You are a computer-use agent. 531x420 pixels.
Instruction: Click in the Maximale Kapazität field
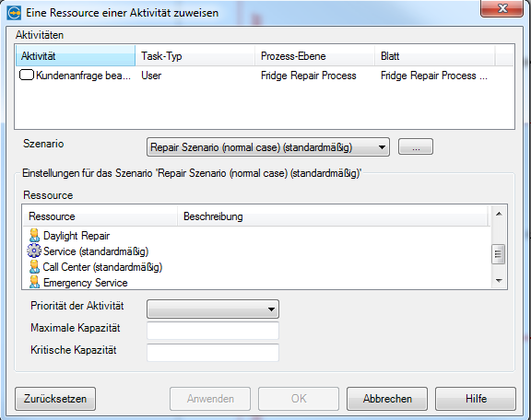click(x=213, y=331)
